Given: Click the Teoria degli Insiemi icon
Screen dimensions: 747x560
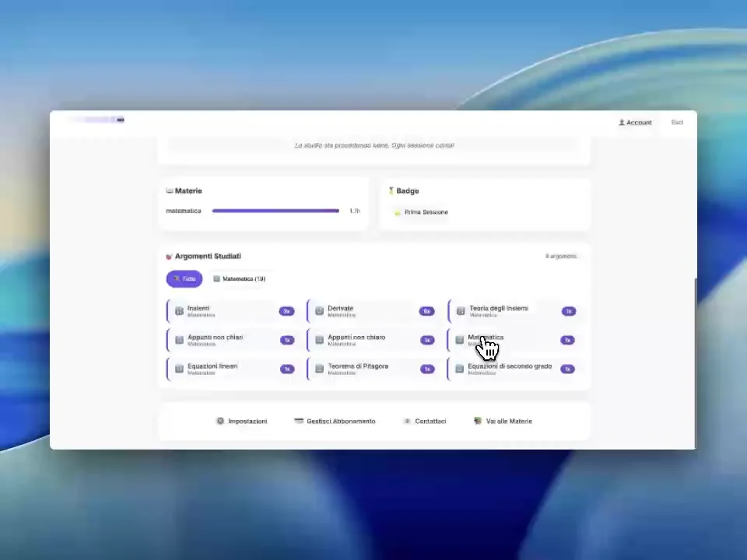Looking at the screenshot, I should point(460,311).
